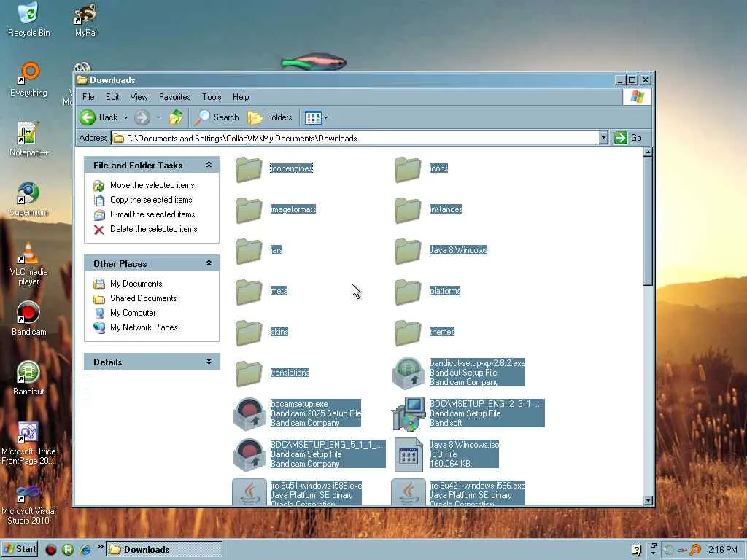Expand the Address bar dropdown
The width and height of the screenshot is (747, 560).
click(603, 138)
